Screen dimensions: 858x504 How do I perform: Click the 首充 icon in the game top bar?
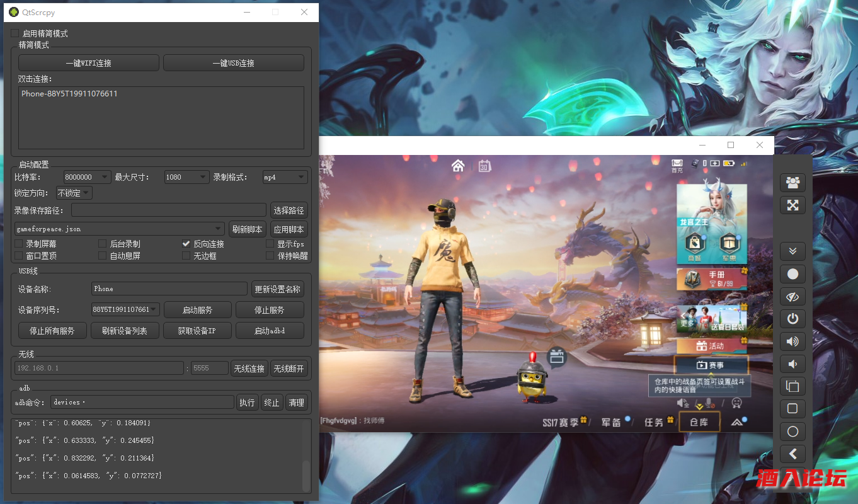[677, 166]
